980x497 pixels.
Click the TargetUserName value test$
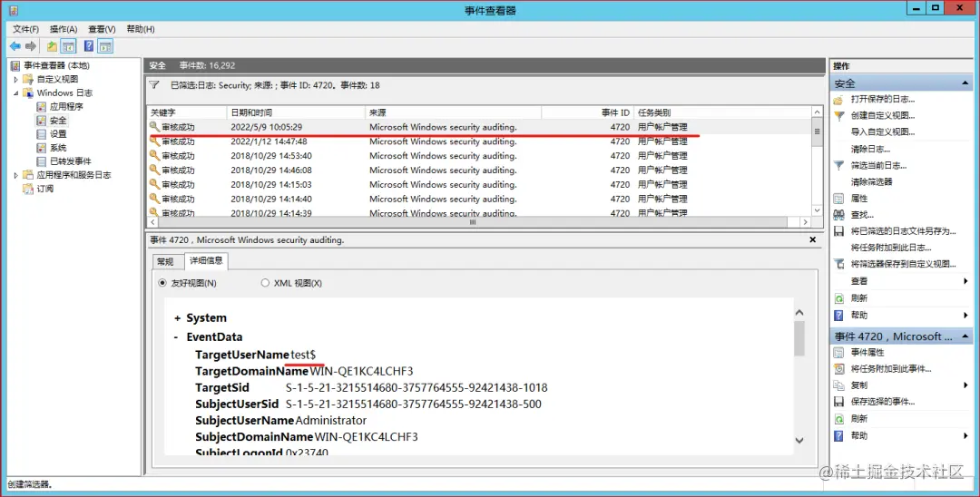point(303,355)
